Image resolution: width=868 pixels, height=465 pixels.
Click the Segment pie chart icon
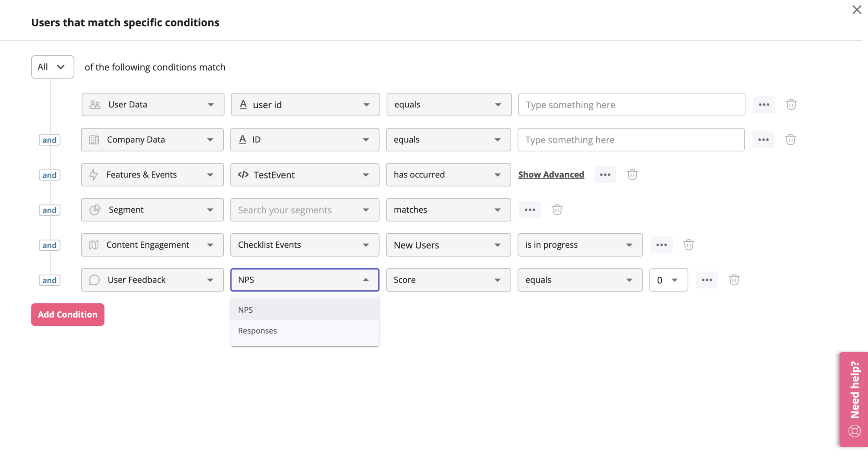point(95,210)
